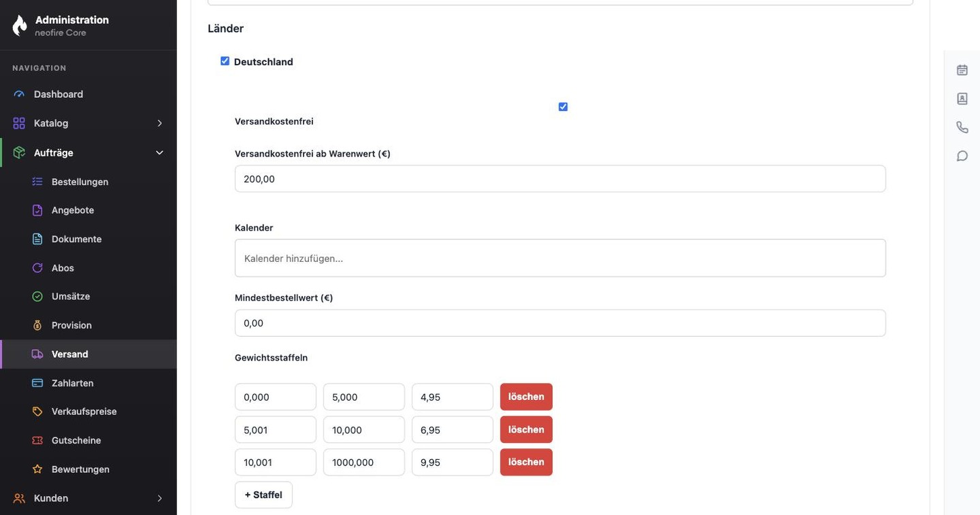980x515 pixels.
Task: Add a new tier with + Staffel
Action: 263,495
